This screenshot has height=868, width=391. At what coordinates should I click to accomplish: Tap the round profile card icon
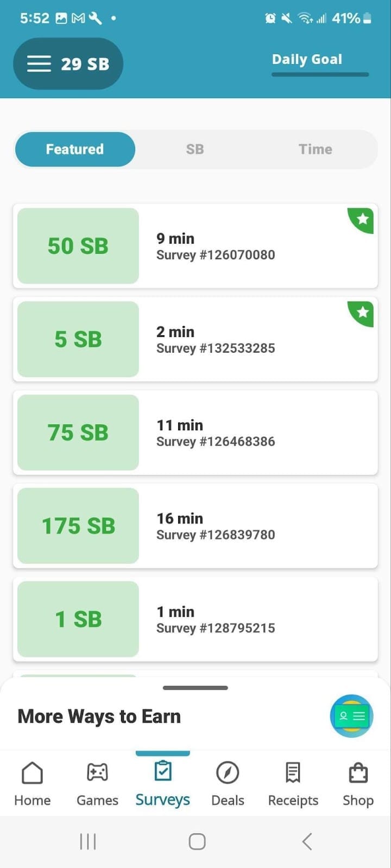(351, 716)
